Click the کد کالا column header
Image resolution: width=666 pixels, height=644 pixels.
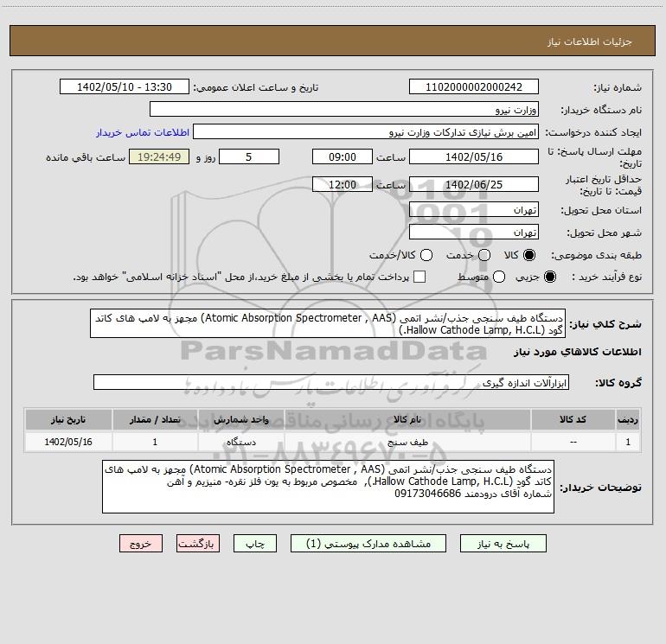coord(573,419)
